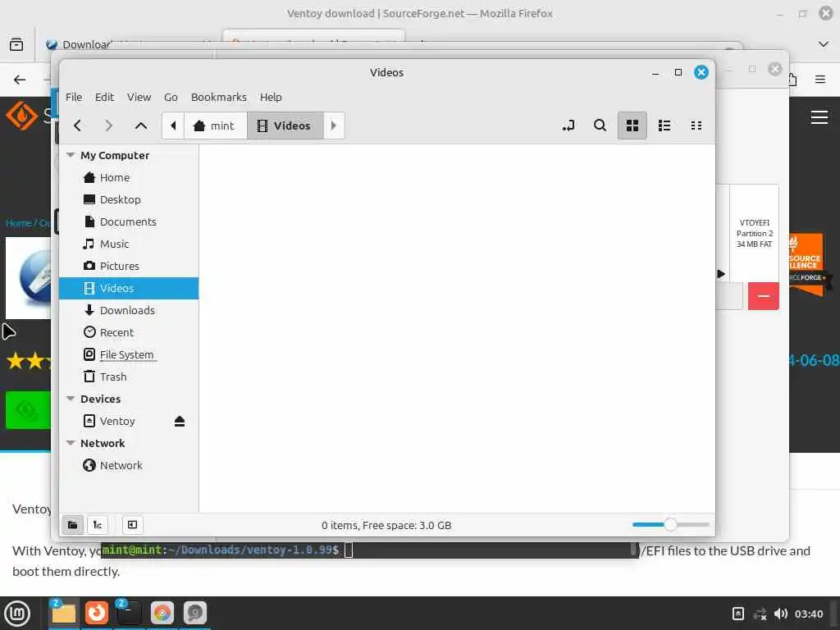Open the disk utility taskbar icon
The image size is (840, 630).
point(195,613)
